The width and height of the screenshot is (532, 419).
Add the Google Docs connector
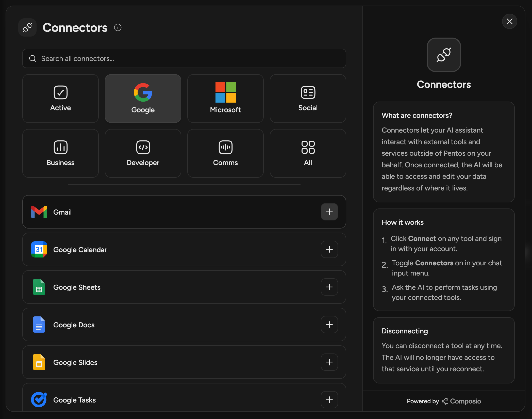[x=329, y=325]
